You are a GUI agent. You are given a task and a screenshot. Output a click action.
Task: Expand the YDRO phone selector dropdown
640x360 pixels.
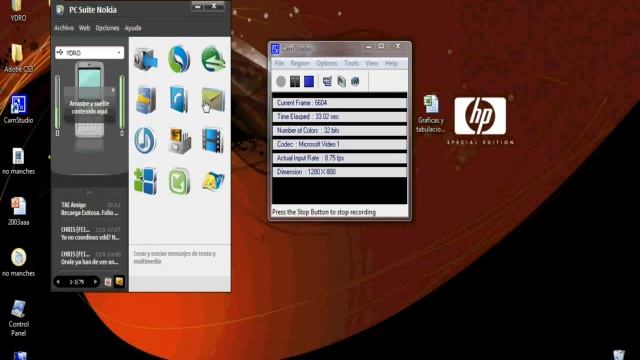(x=119, y=53)
